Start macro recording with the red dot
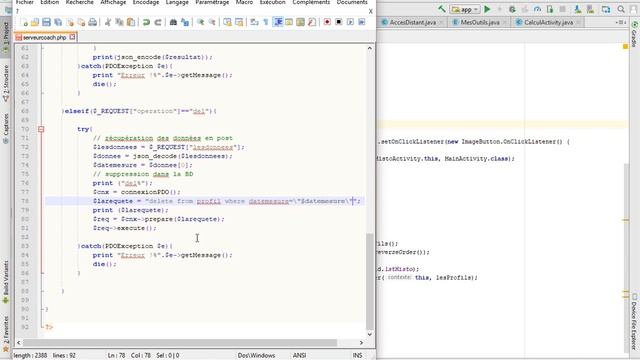Viewport: 640px width, 360px height. click(x=327, y=22)
